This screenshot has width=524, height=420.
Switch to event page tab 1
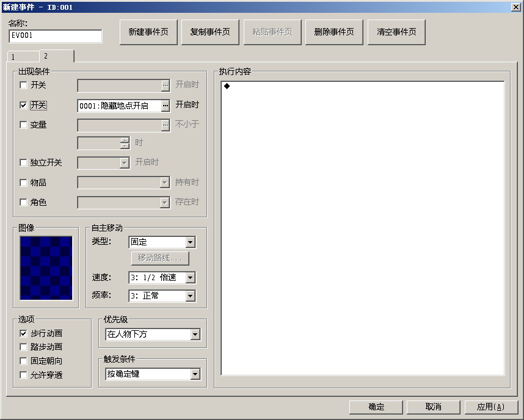click(23, 57)
